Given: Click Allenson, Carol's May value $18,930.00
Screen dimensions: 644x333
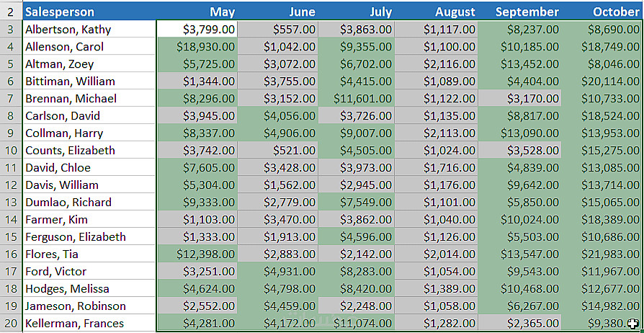Looking at the screenshot, I should pos(197,47).
